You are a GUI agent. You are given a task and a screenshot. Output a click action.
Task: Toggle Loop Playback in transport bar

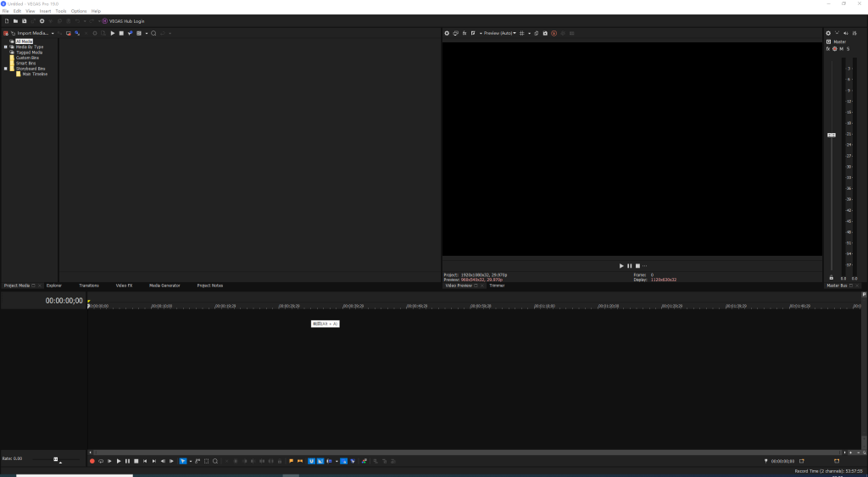pos(101,461)
